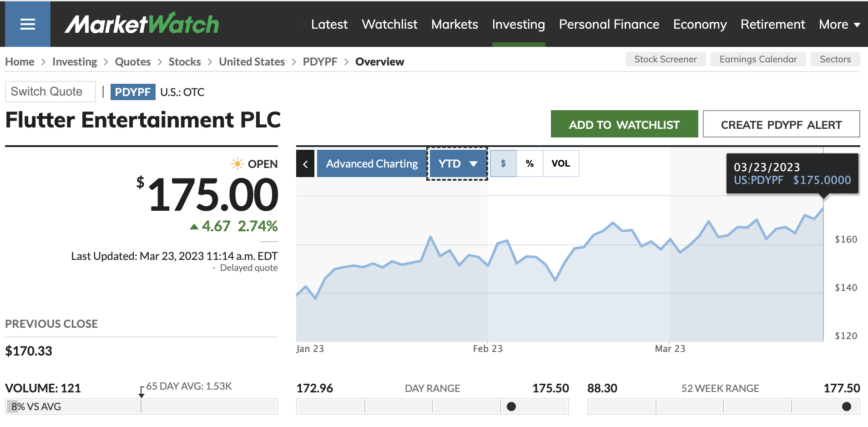Viewport: 868px width, 427px height.
Task: Click the 'Flutter Entertainment PLC' heading
Action: 143,120
